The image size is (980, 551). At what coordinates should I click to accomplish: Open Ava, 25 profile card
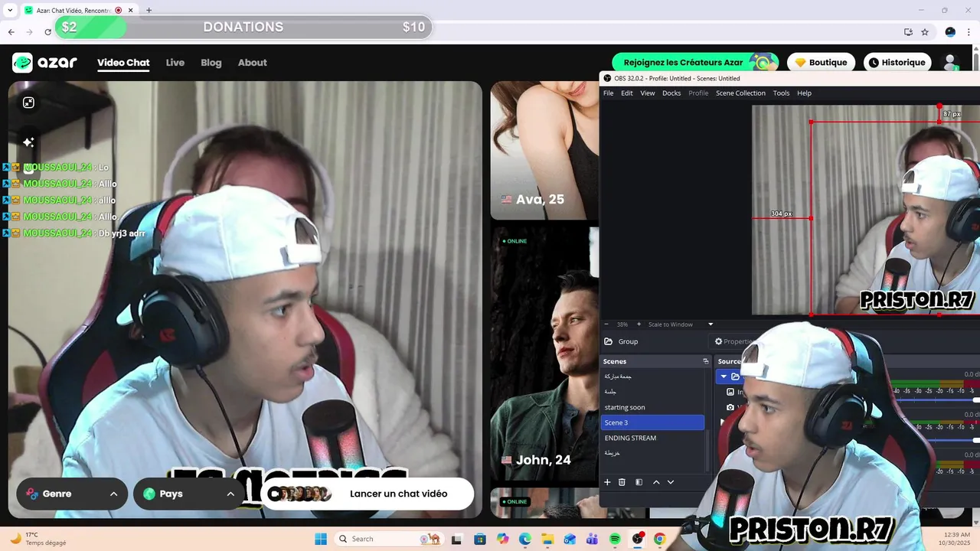click(x=544, y=151)
